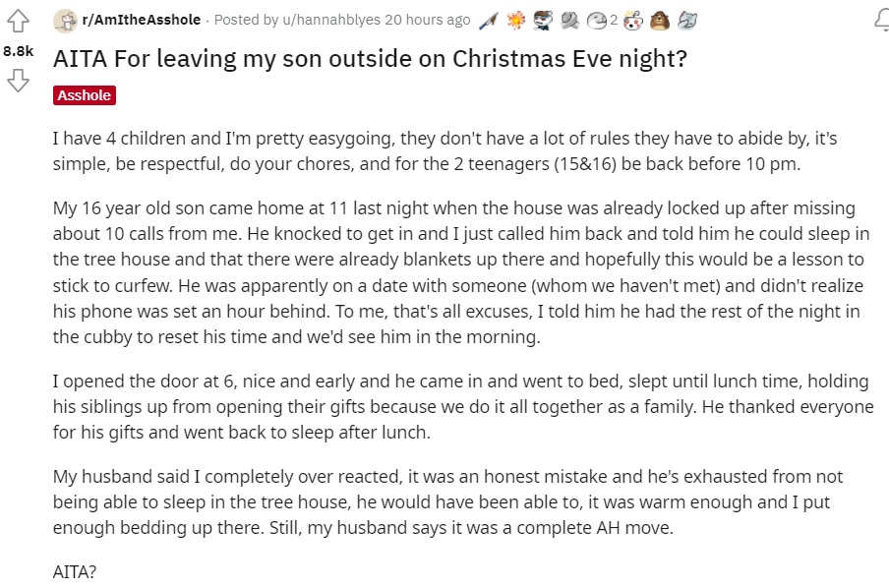Downvote the AITA Christmas Eve post
Screen dimensions: 889x588
[x=19, y=81]
